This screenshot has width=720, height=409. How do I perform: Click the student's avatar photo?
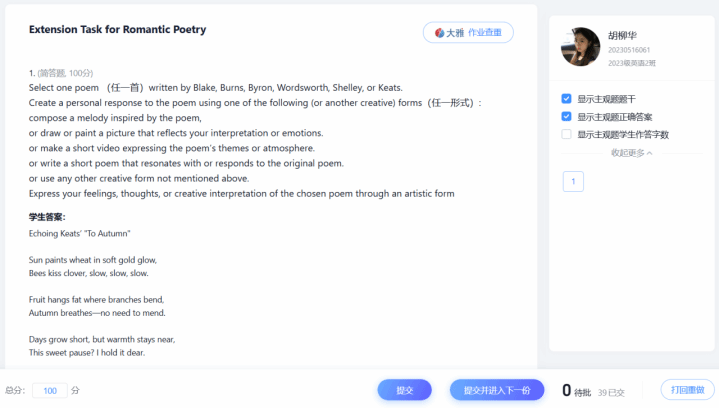(x=580, y=47)
